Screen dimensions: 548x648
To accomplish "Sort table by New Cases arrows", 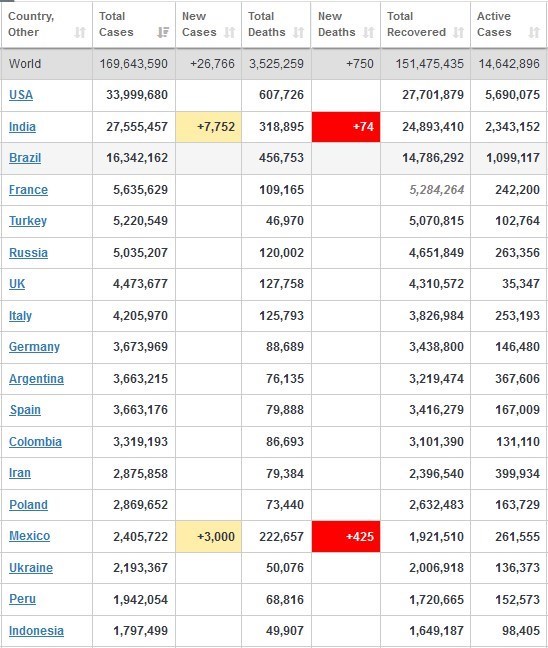I will coord(229,32).
